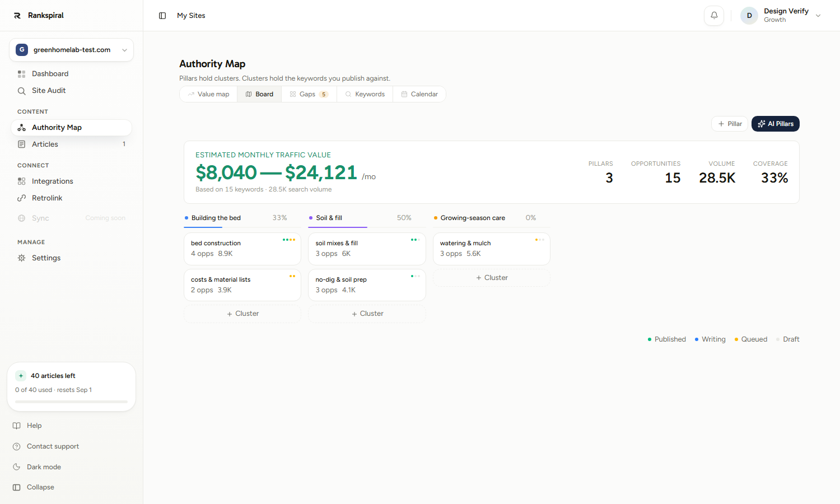Click the Help book icon
The height and width of the screenshot is (504, 840).
pyautogui.click(x=17, y=426)
